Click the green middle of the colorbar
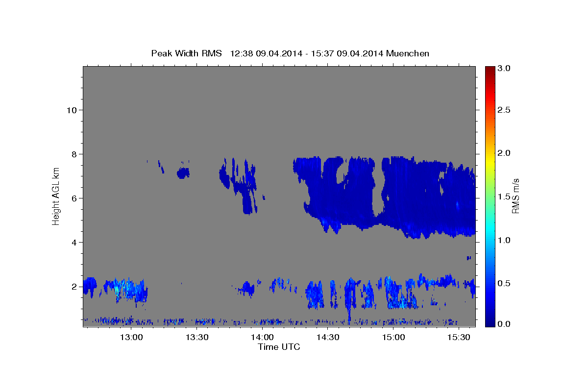Viewport: 588px width, 392px height. tap(490, 196)
